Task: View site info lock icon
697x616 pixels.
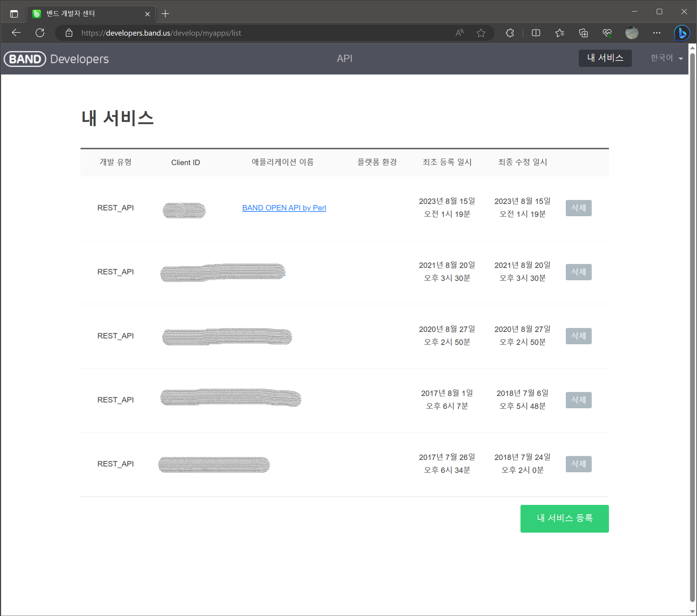Action: coord(69,33)
